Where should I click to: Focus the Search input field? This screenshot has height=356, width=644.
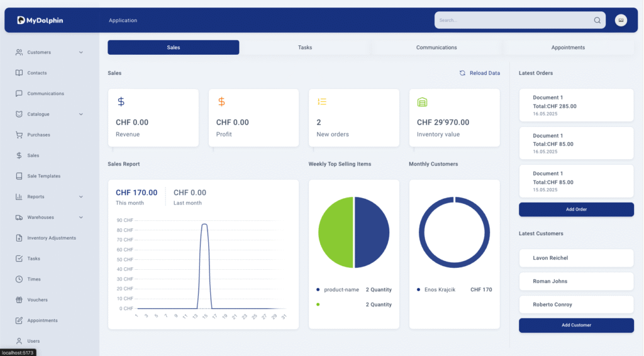coord(513,20)
